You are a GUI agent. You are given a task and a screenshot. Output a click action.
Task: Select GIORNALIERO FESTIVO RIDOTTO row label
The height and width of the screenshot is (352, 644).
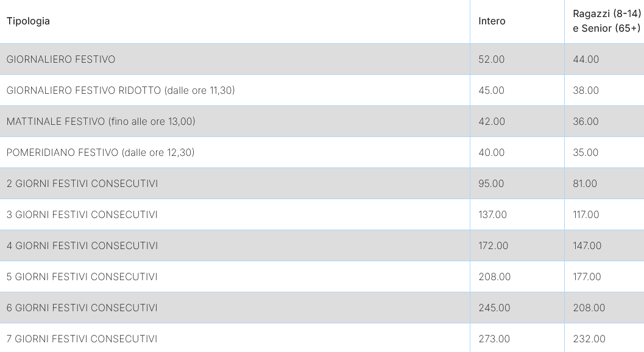point(121,90)
